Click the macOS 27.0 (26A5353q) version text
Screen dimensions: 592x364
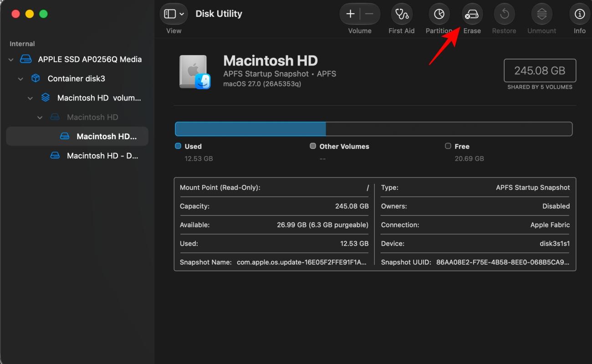[262, 84]
